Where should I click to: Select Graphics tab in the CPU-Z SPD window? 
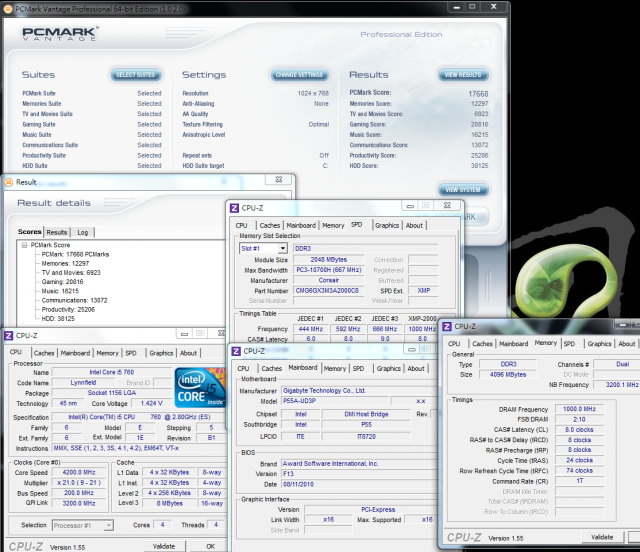pyautogui.click(x=387, y=225)
